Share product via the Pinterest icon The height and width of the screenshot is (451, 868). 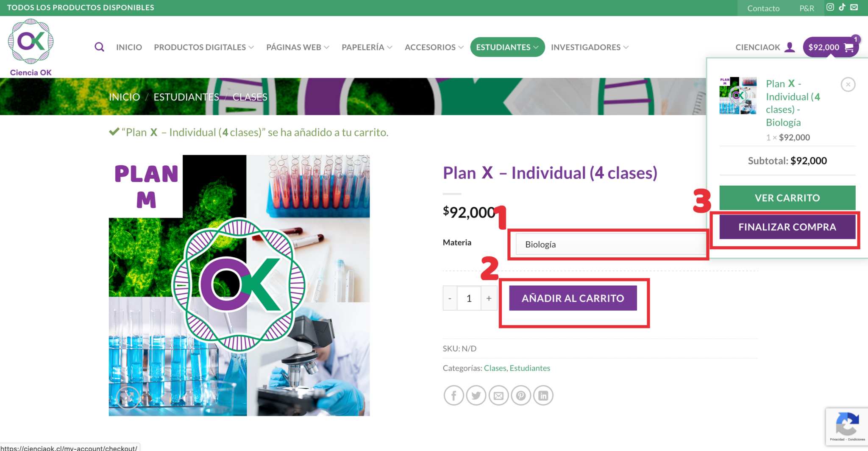point(521,395)
